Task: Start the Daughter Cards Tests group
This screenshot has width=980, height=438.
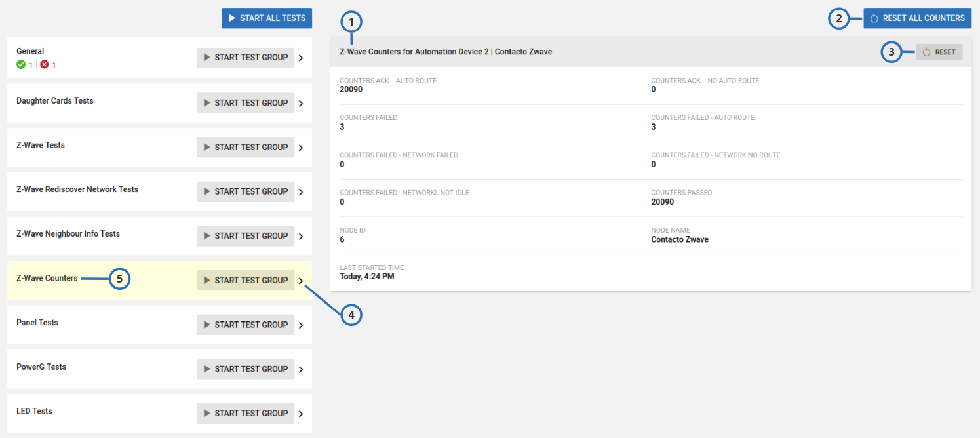Action: tap(245, 103)
